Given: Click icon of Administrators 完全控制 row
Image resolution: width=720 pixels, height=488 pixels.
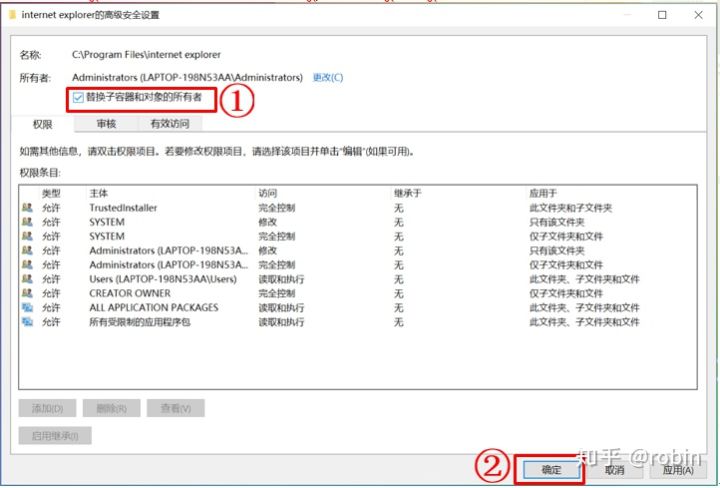Looking at the screenshot, I should point(27,265).
